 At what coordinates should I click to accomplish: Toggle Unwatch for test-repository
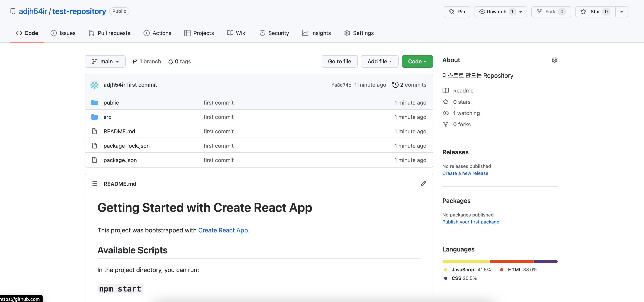[496, 12]
